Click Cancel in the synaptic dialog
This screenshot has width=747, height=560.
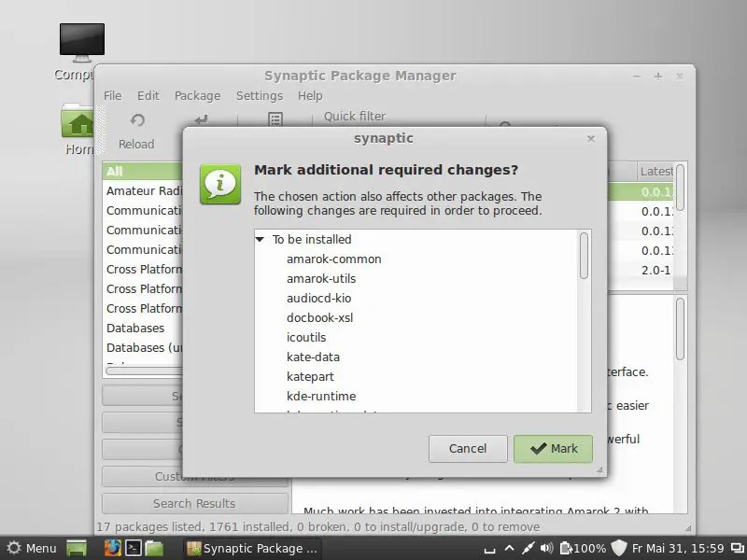[x=468, y=449]
